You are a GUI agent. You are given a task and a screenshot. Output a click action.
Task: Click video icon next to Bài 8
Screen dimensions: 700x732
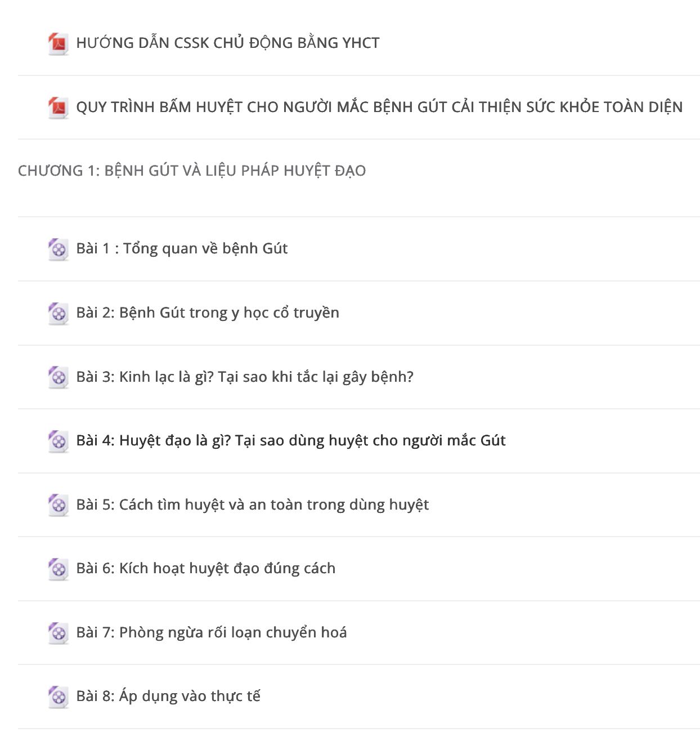(58, 697)
